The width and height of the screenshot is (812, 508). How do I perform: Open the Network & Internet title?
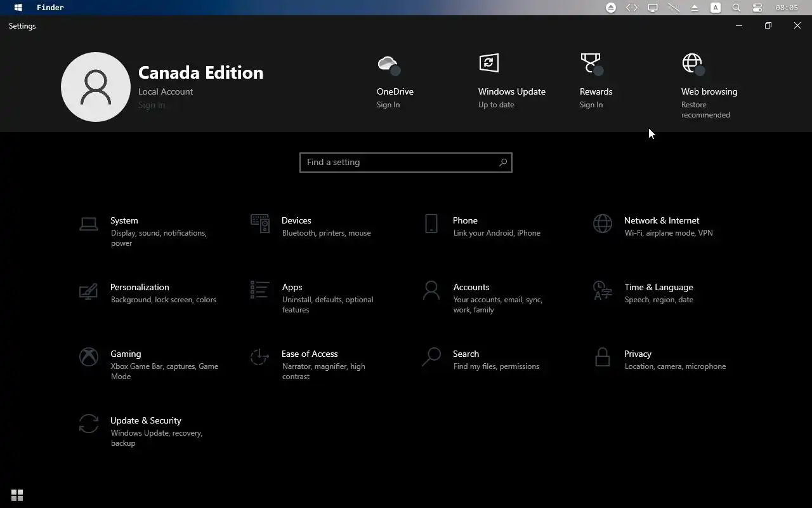(x=662, y=220)
